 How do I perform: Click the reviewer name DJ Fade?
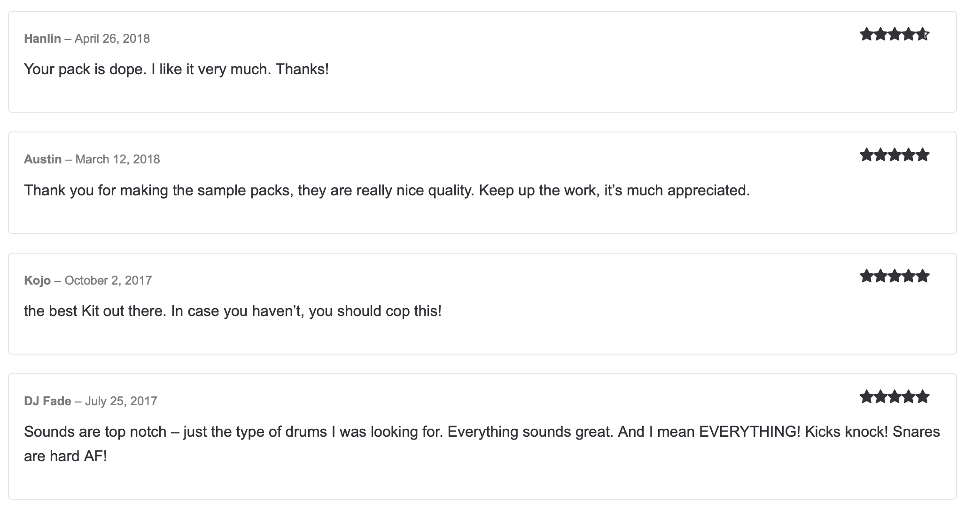tap(47, 401)
